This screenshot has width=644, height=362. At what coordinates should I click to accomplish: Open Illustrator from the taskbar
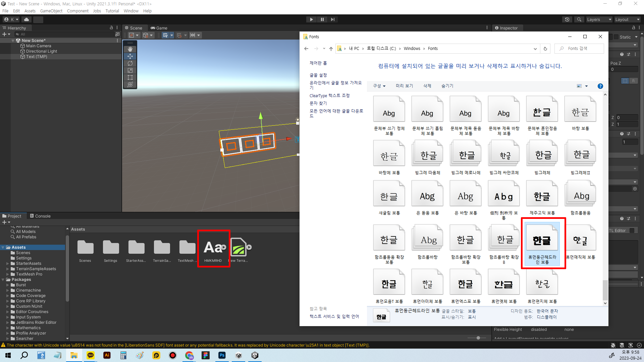pyautogui.click(x=107, y=355)
